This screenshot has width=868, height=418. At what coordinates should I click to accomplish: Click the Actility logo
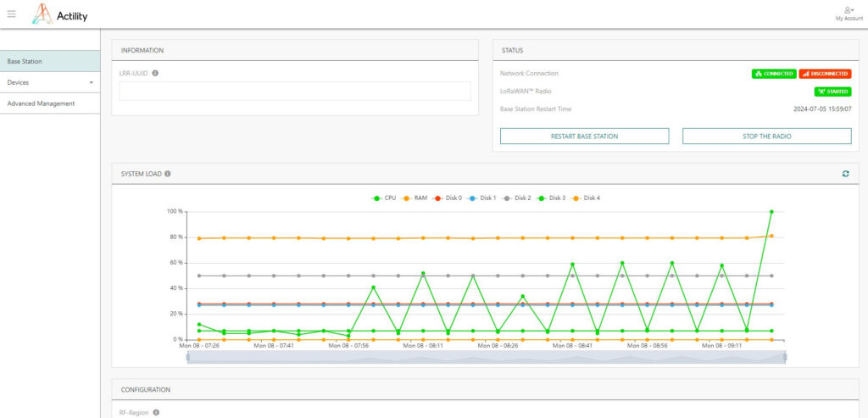59,14
